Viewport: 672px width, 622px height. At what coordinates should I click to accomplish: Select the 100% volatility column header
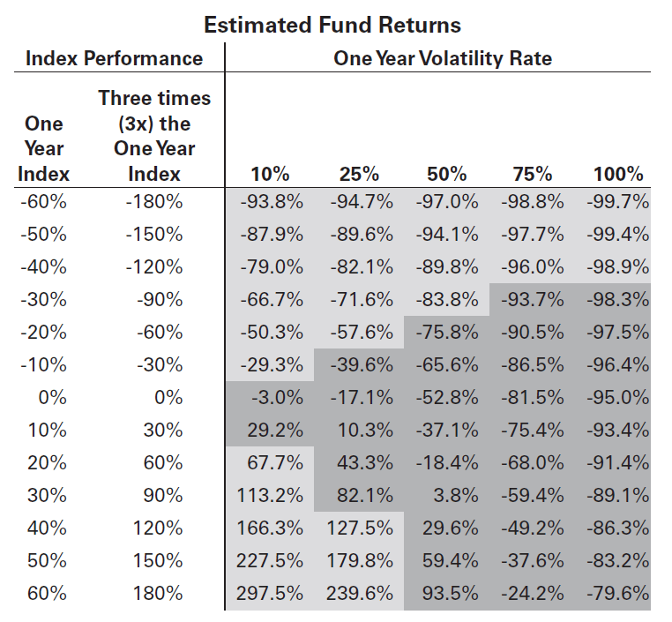tap(617, 174)
